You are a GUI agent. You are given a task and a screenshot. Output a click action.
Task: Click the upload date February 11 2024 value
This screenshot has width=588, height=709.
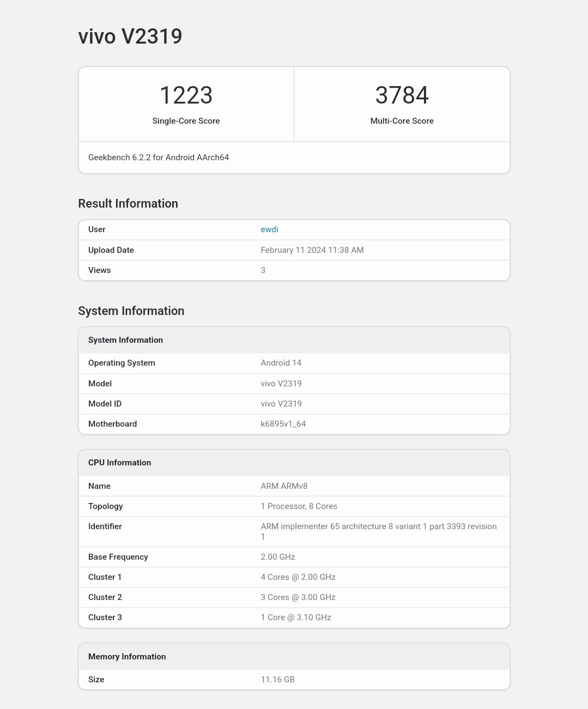point(312,250)
